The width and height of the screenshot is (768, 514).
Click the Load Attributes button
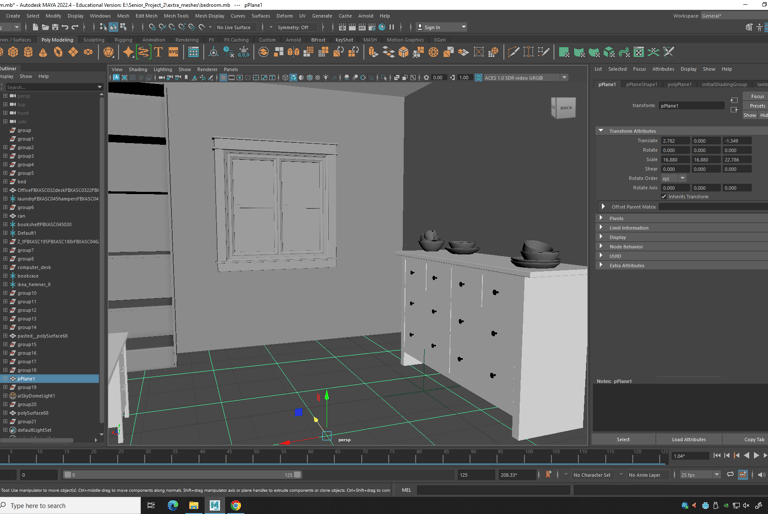[689, 440]
